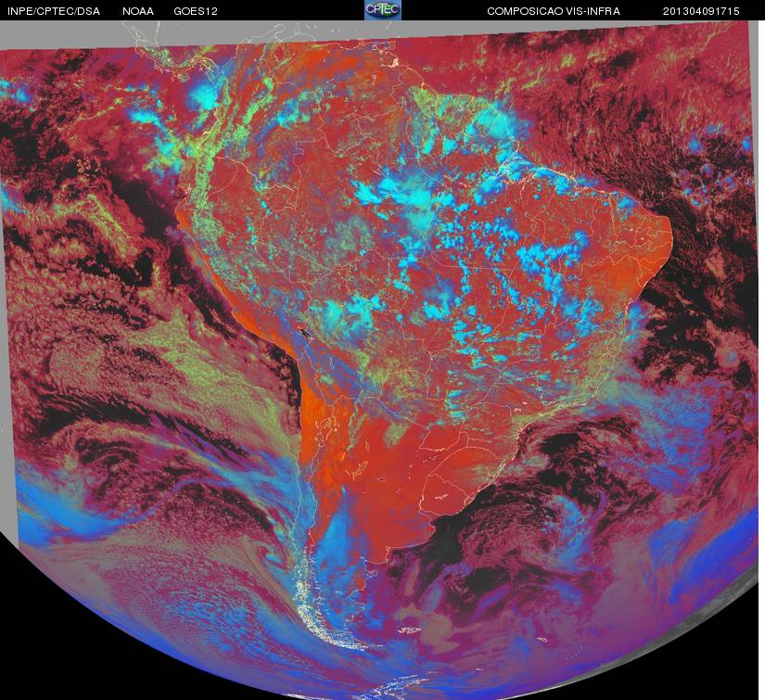Select the COMPOSICAO VIS-INFRA label

click(x=554, y=11)
